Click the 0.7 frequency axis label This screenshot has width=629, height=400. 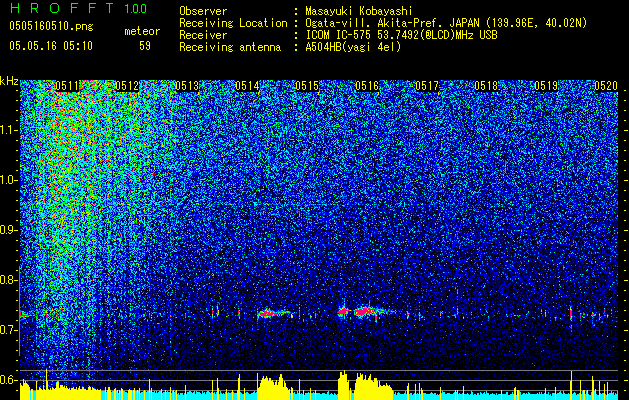[9, 330]
